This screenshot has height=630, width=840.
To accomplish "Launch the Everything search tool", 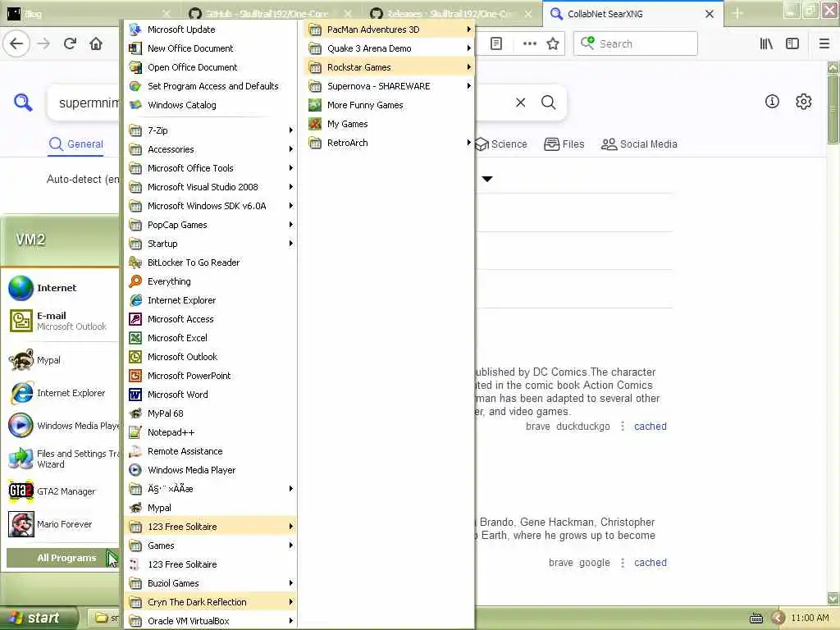I will pos(210,281).
